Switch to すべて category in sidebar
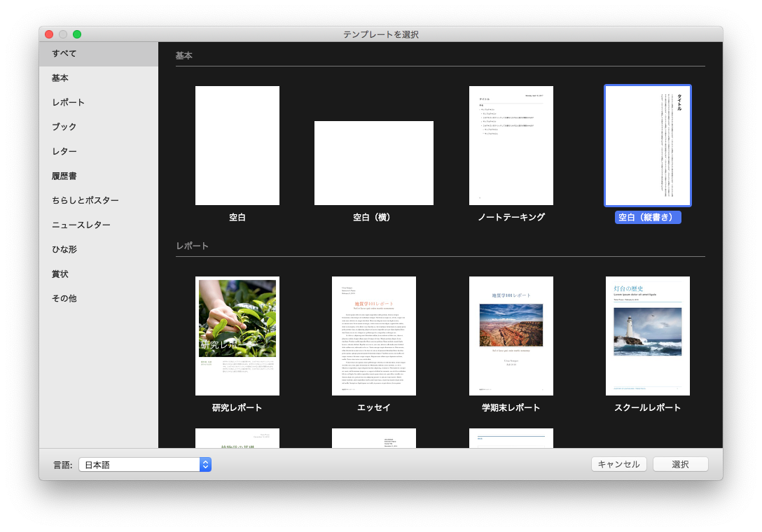The height and width of the screenshot is (532, 762). coord(64,53)
